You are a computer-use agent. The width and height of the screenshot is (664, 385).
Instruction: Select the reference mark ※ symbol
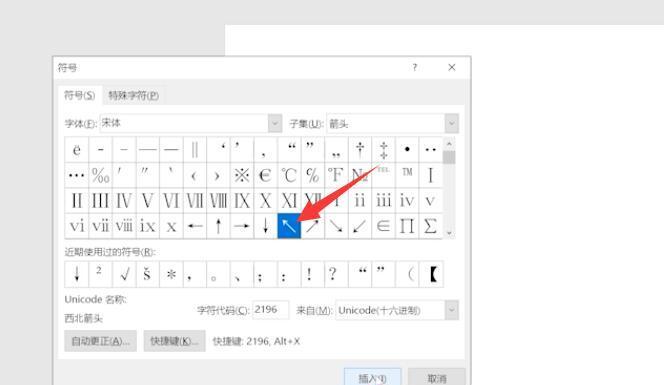coord(242,175)
